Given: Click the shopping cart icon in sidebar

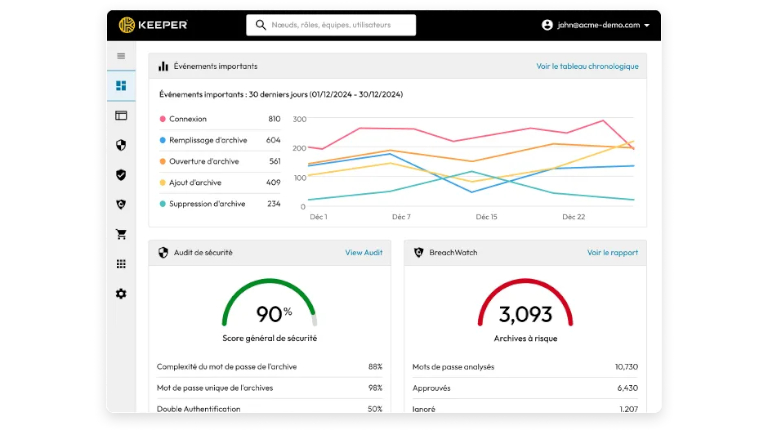Looking at the screenshot, I should pyautogui.click(x=121, y=234).
